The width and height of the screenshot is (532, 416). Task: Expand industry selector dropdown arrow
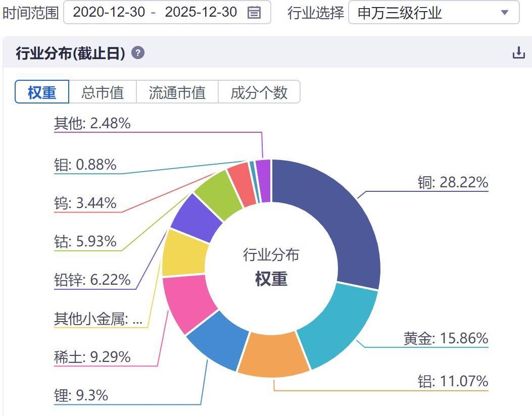click(504, 13)
